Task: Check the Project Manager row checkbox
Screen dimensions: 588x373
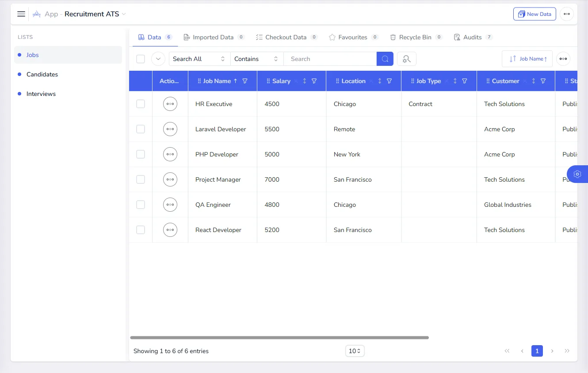Action: (141, 179)
